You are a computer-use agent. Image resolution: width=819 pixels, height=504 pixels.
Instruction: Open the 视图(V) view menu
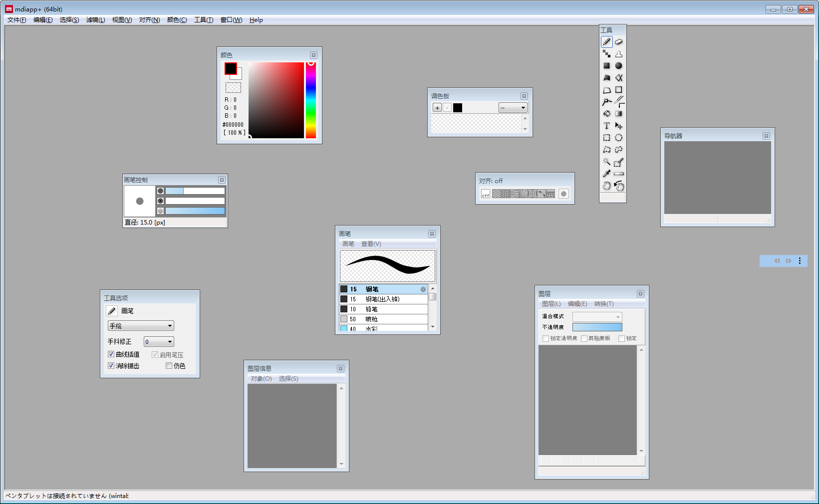[x=122, y=20]
